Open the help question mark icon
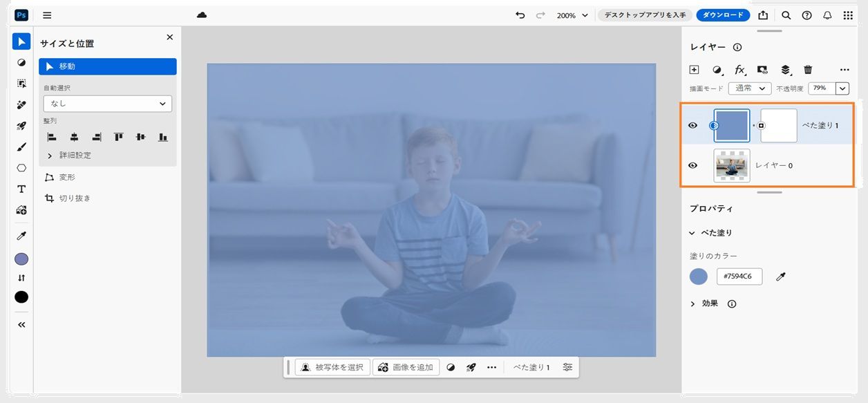Image resolution: width=868 pixels, height=403 pixels. tap(806, 15)
